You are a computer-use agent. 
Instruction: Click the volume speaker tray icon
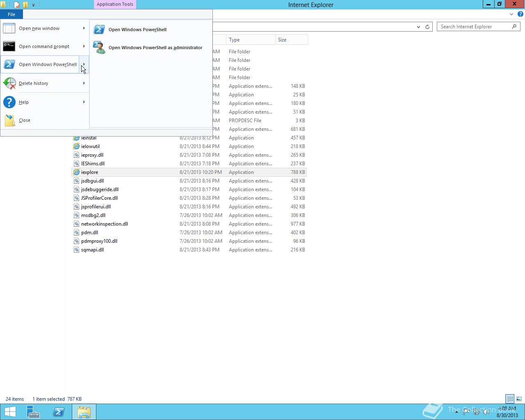pos(486,412)
